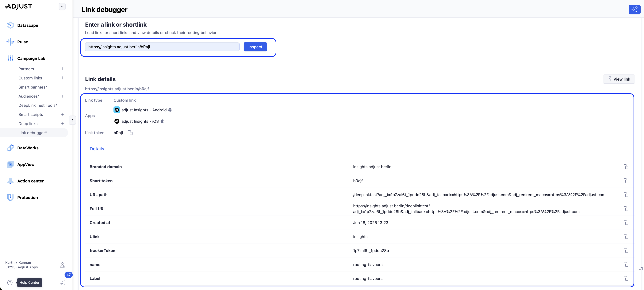Viewport: 644px width, 290px height.
Task: Collapse the sidebar with the chevron
Action: (x=72, y=120)
